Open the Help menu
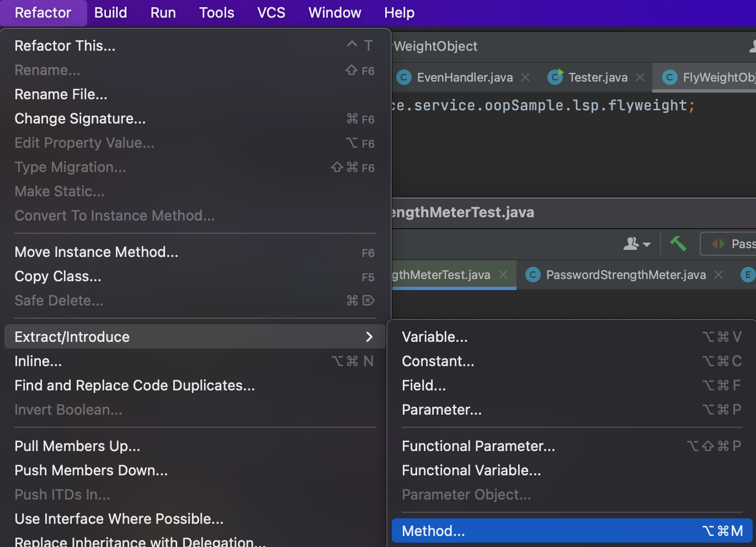 coord(399,13)
